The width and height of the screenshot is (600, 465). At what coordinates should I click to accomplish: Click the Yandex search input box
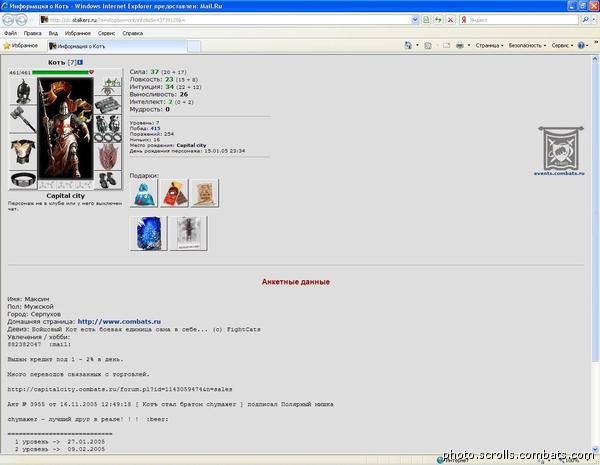click(523, 20)
